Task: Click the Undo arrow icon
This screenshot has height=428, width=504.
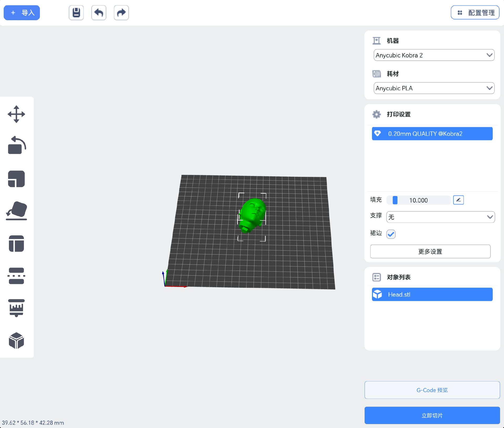Action: (x=99, y=12)
